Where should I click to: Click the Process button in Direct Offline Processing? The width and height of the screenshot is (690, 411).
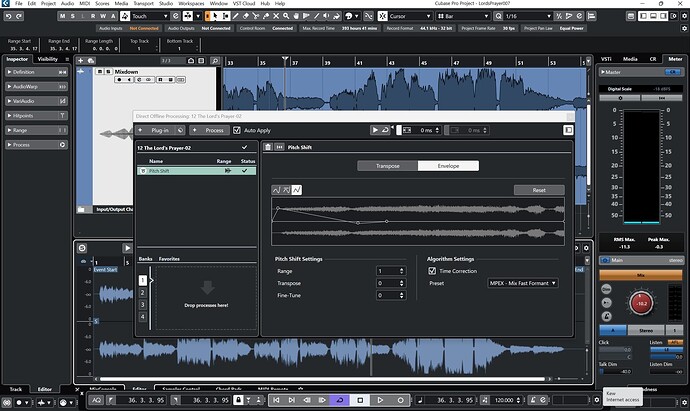pos(209,130)
